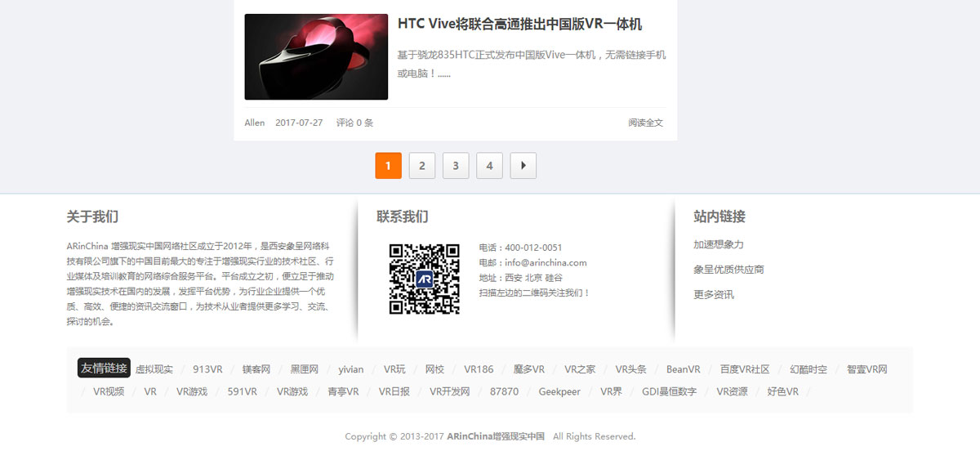Open the friend link Geekpeer
The image size is (980, 451).
[x=559, y=391]
